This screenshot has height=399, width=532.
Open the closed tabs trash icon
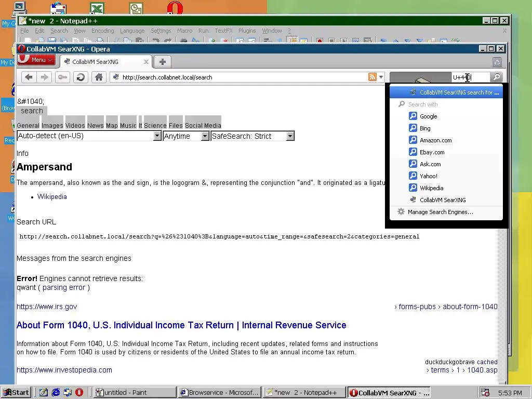click(x=497, y=62)
